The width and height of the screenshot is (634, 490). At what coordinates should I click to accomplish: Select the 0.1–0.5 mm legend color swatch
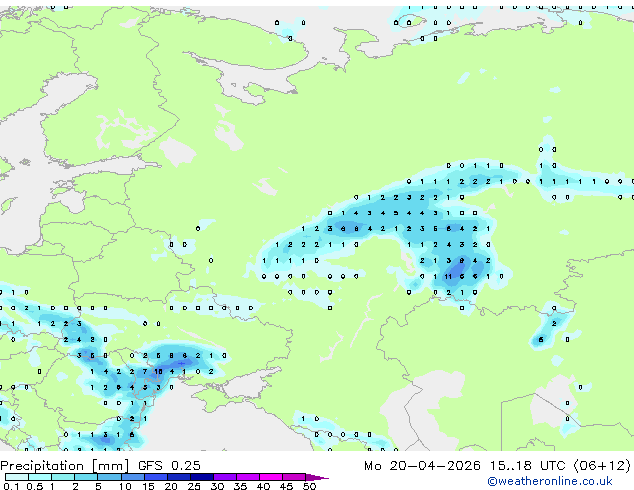(17, 477)
